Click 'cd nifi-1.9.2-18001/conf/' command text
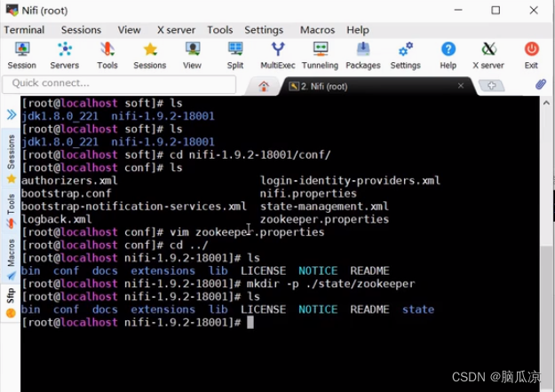Viewport: 555px width, 392px height. tap(250, 155)
